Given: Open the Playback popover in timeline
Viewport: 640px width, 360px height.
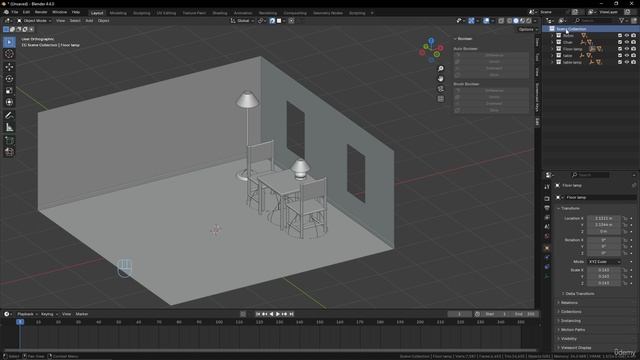Looking at the screenshot, I should [27, 314].
